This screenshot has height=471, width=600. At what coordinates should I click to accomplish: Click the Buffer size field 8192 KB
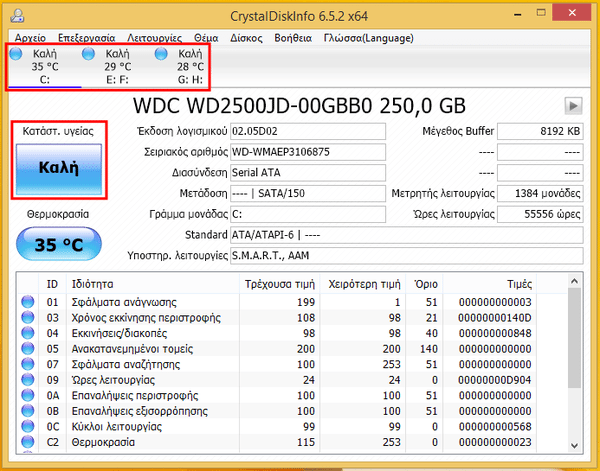click(x=540, y=131)
